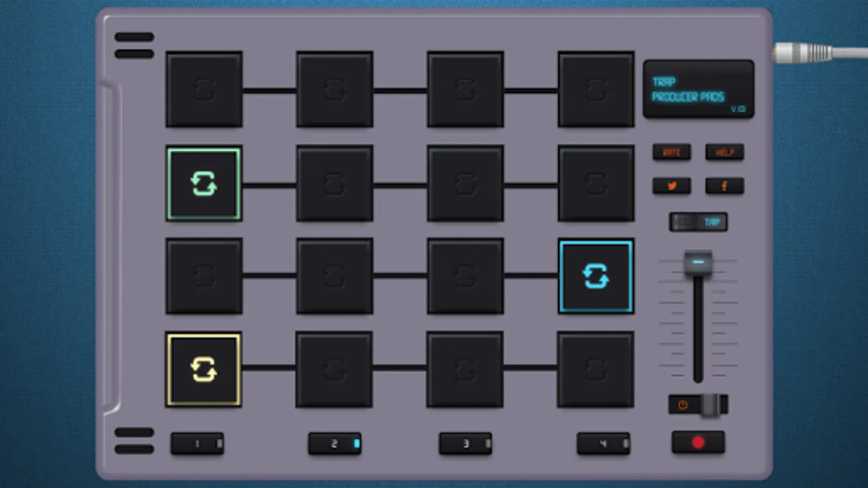Switch to pad bank 3

point(465,444)
